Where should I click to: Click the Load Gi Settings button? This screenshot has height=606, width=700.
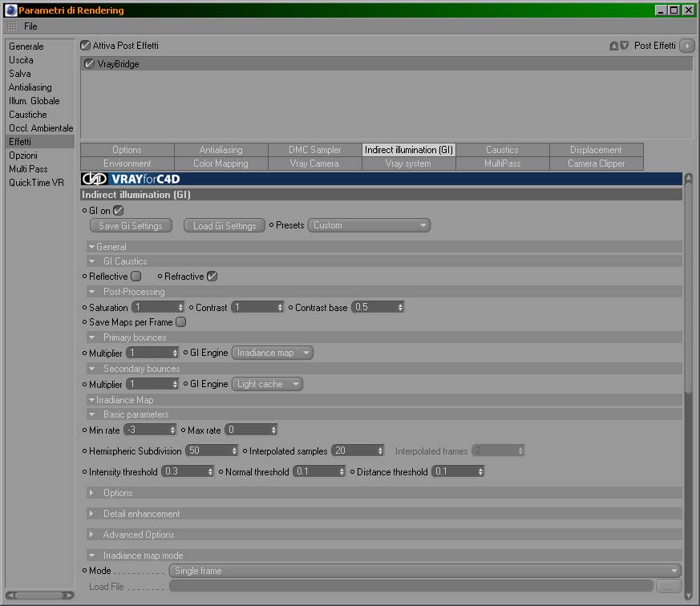click(x=225, y=226)
